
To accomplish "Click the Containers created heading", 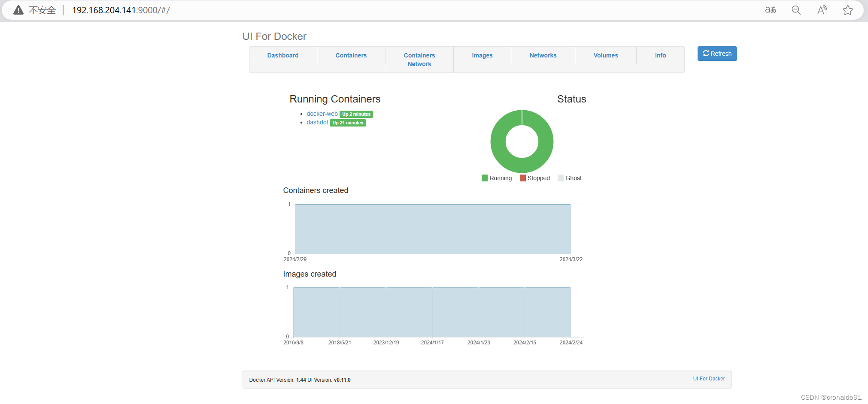I will (x=316, y=190).
